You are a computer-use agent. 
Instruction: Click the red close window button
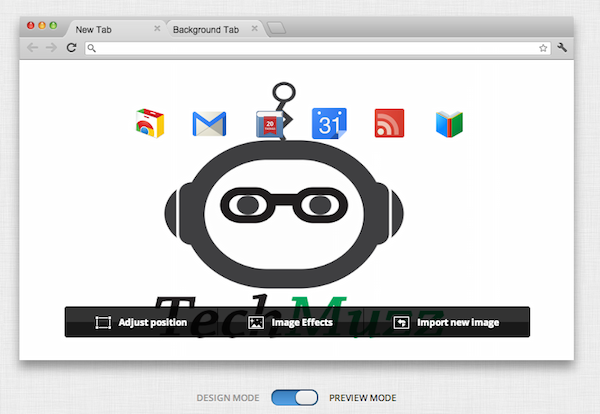pyautogui.click(x=31, y=25)
